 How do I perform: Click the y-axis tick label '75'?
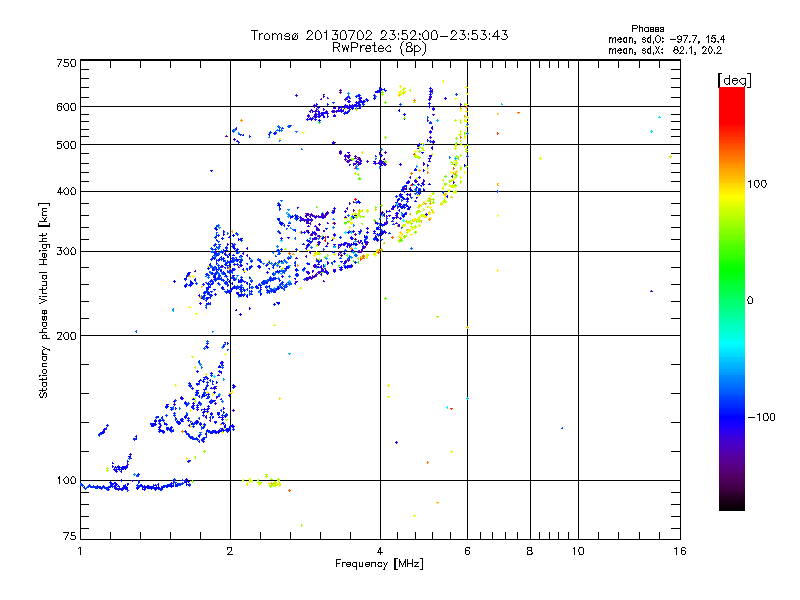70,536
